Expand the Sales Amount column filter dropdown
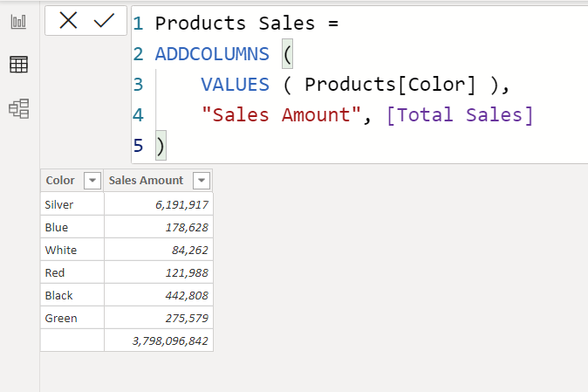Viewport: 588px width, 392px height. [x=202, y=181]
